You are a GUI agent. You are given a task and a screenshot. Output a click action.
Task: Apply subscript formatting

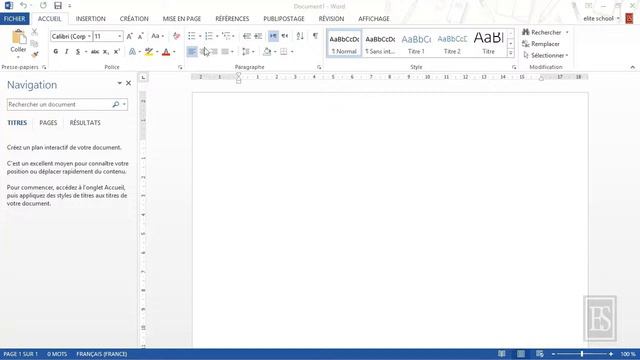pos(106,52)
